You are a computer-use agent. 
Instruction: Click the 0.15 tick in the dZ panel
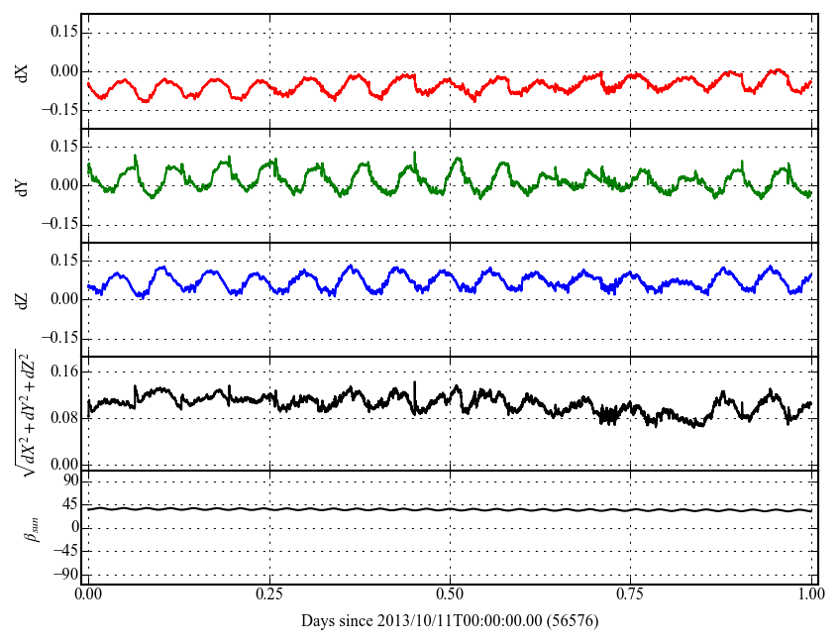tap(63, 261)
